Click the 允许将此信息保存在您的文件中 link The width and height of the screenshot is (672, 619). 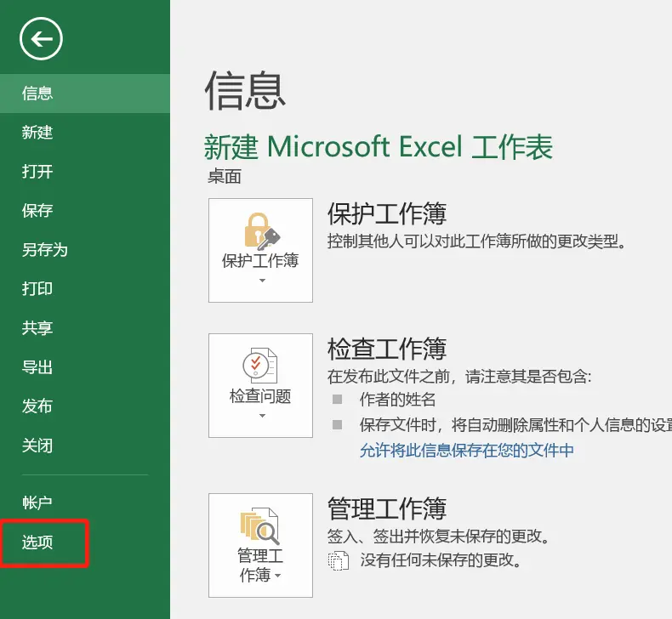pos(467,451)
